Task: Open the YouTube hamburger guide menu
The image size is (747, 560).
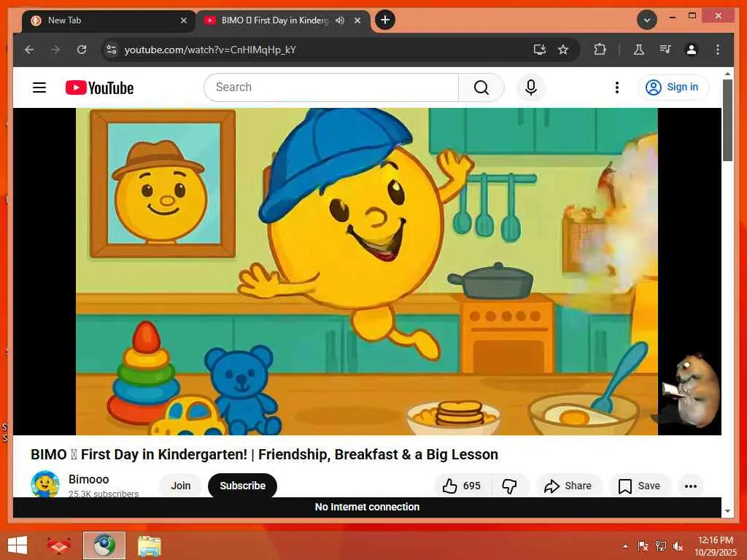Action: pos(39,87)
